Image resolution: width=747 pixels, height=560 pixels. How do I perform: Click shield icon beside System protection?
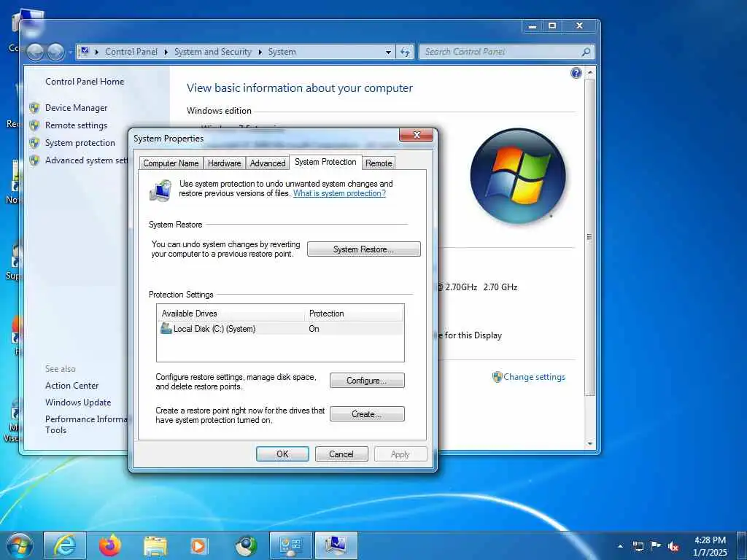(x=34, y=143)
